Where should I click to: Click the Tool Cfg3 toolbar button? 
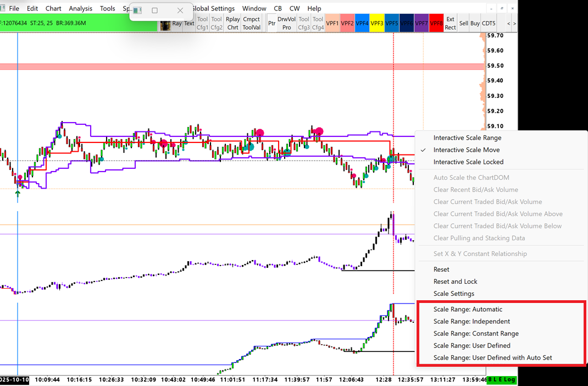tap(304, 23)
